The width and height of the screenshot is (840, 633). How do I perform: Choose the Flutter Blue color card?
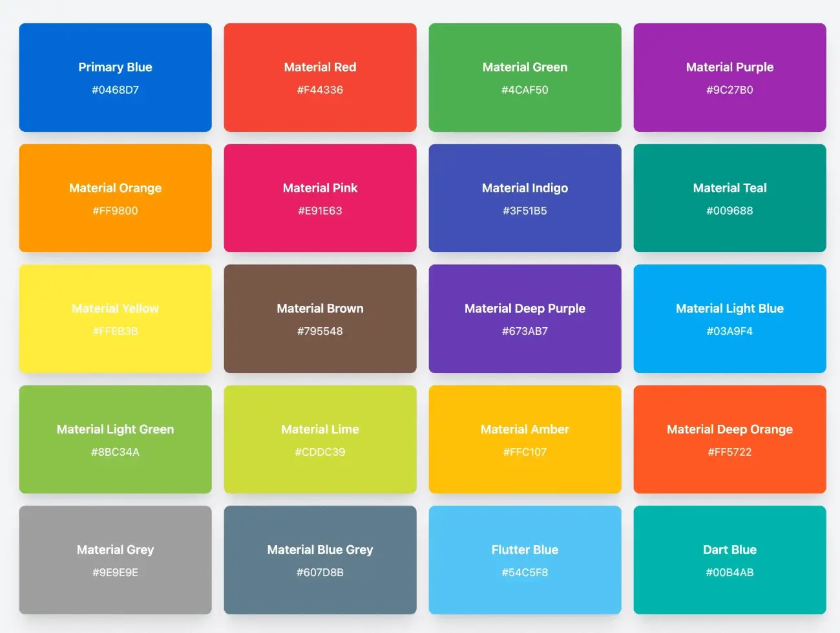[525, 560]
